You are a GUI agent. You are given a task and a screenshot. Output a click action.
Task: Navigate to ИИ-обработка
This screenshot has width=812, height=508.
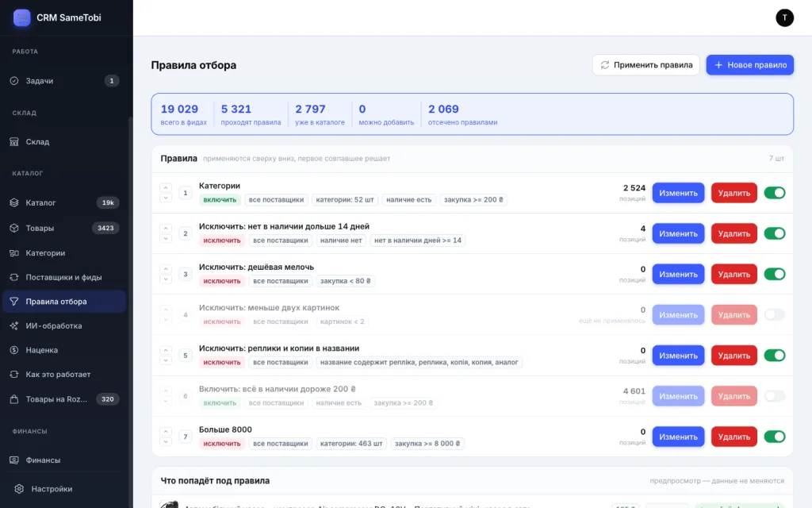tap(64, 326)
